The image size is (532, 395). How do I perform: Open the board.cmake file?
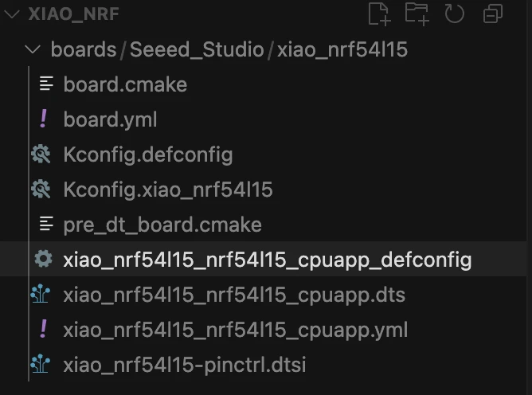point(125,84)
